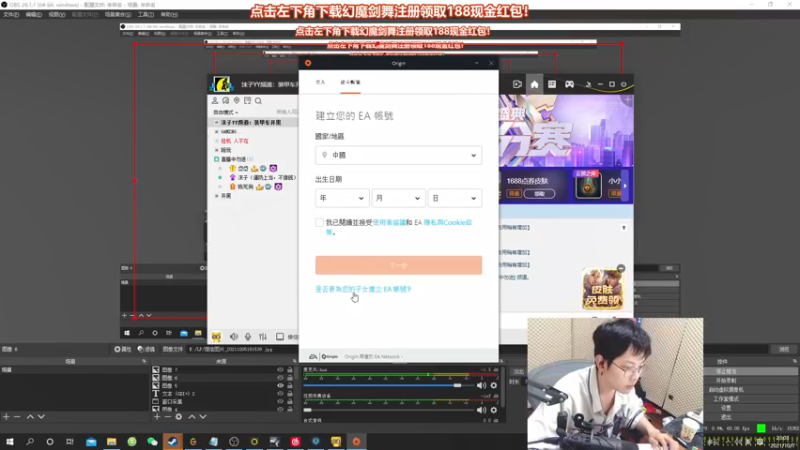Viewport: 800px width, 450px height.
Task: Open WeChat from the Windows taskbar
Action: click(152, 441)
